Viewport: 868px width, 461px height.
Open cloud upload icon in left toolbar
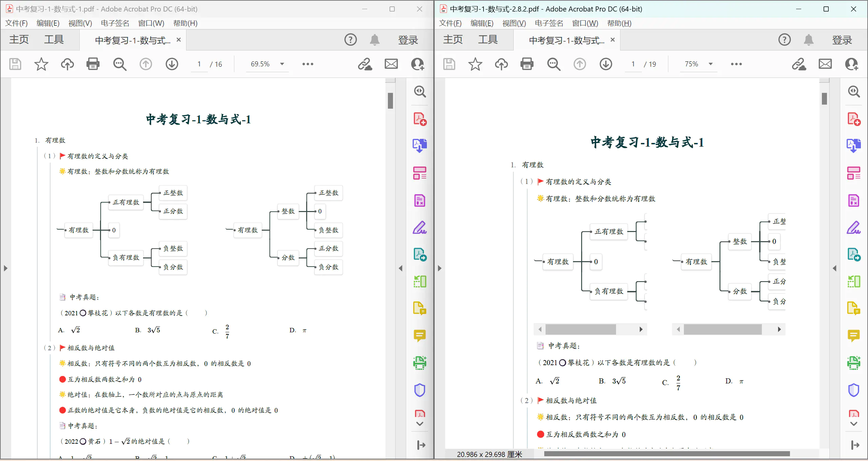coord(67,64)
